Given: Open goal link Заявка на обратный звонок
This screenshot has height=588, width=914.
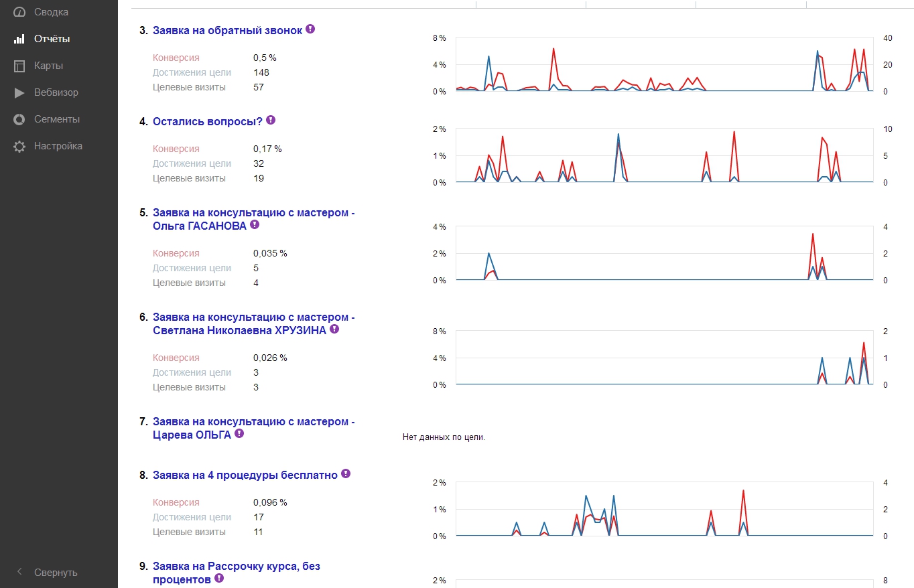Looking at the screenshot, I should [227, 30].
